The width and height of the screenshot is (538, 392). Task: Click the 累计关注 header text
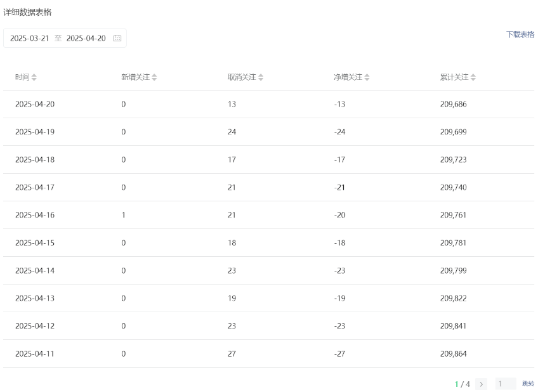[454, 77]
